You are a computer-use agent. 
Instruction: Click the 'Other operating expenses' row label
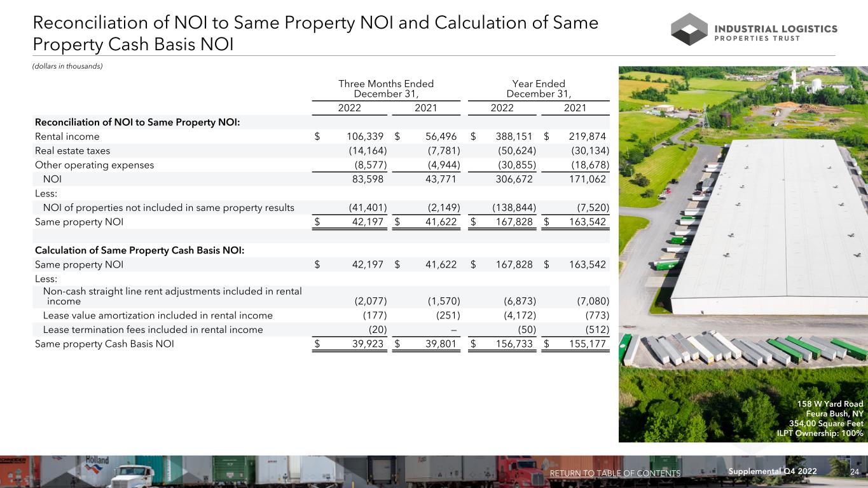[94, 165]
